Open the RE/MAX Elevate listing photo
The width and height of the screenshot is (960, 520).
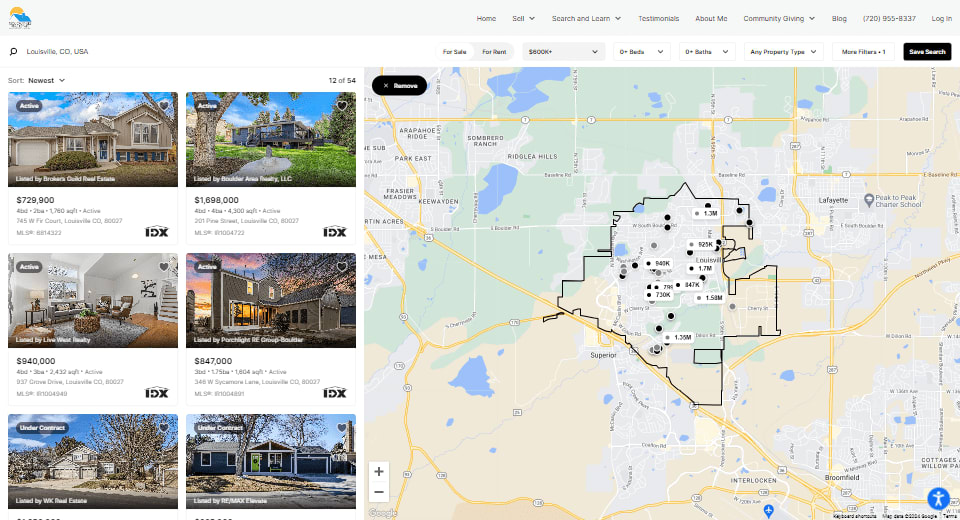271,462
